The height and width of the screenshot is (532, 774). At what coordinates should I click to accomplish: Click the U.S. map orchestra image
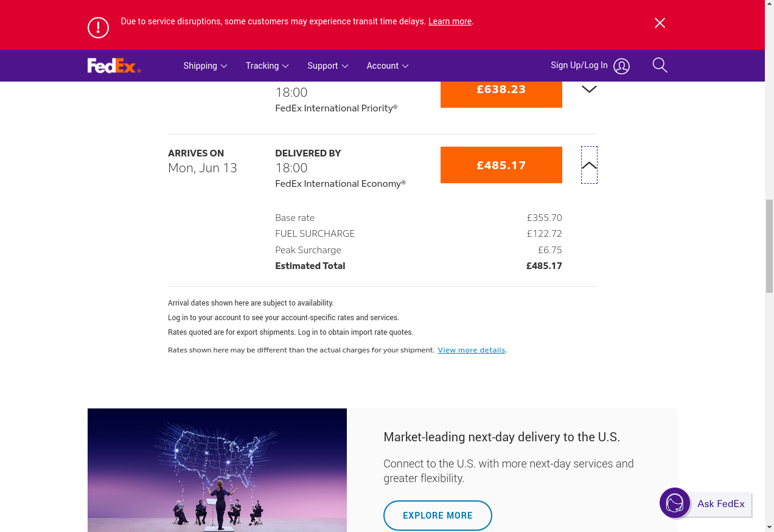pyautogui.click(x=217, y=470)
